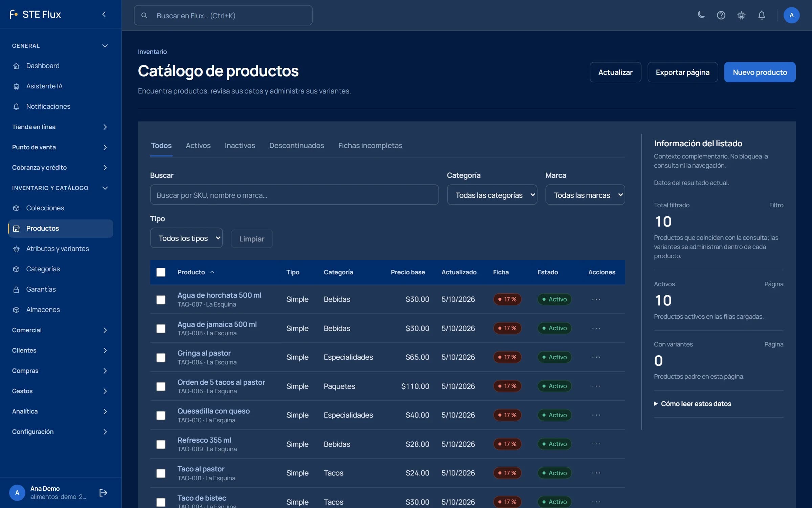
Task: Go to Dashboard in sidebar
Action: [x=61, y=66]
